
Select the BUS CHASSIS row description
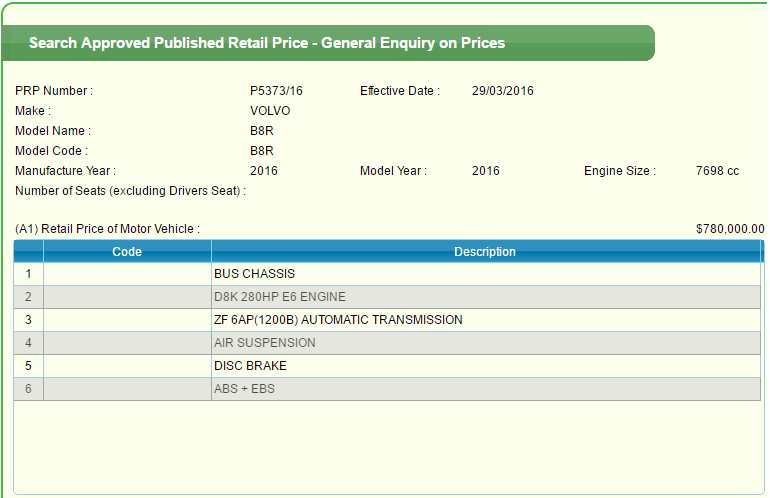point(254,274)
